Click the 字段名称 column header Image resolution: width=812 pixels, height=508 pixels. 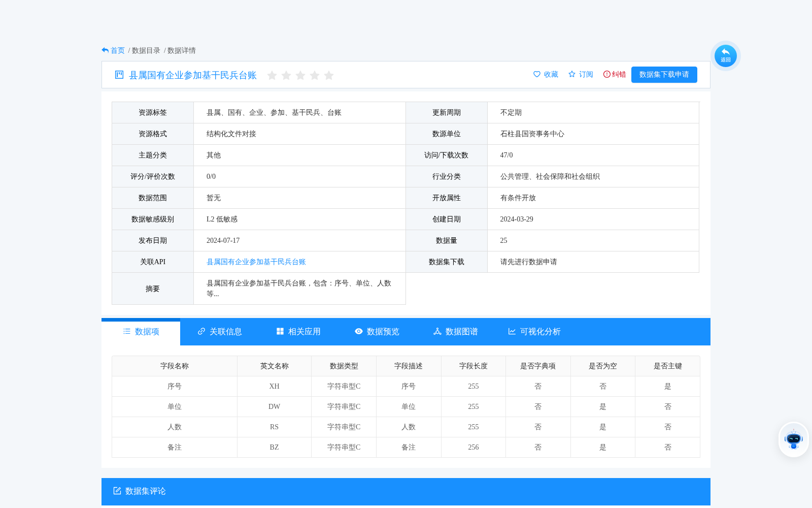175,366
